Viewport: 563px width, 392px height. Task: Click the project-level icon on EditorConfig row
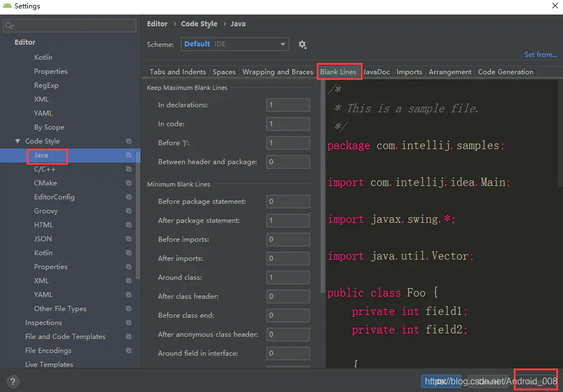128,197
